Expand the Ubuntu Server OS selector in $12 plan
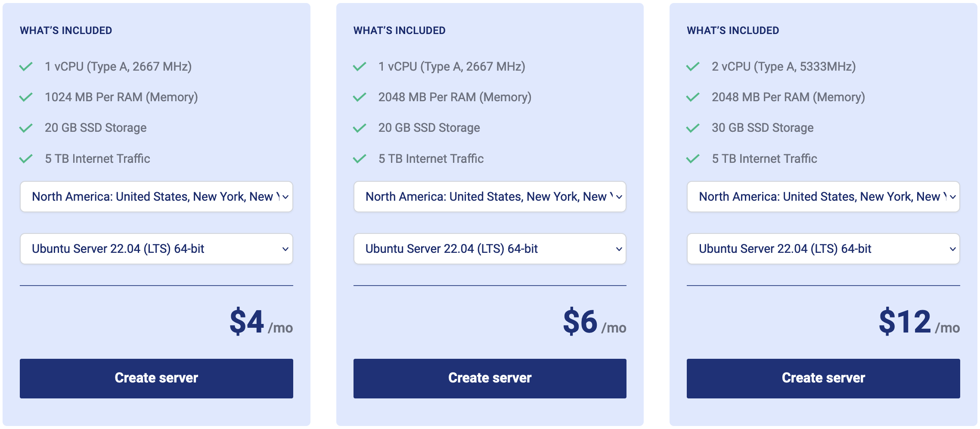Image resolution: width=980 pixels, height=429 pixels. (823, 249)
